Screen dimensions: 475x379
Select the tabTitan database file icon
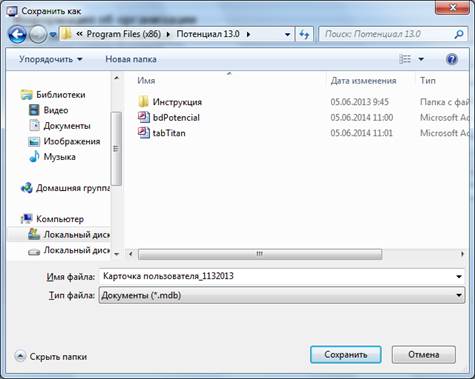(x=144, y=132)
